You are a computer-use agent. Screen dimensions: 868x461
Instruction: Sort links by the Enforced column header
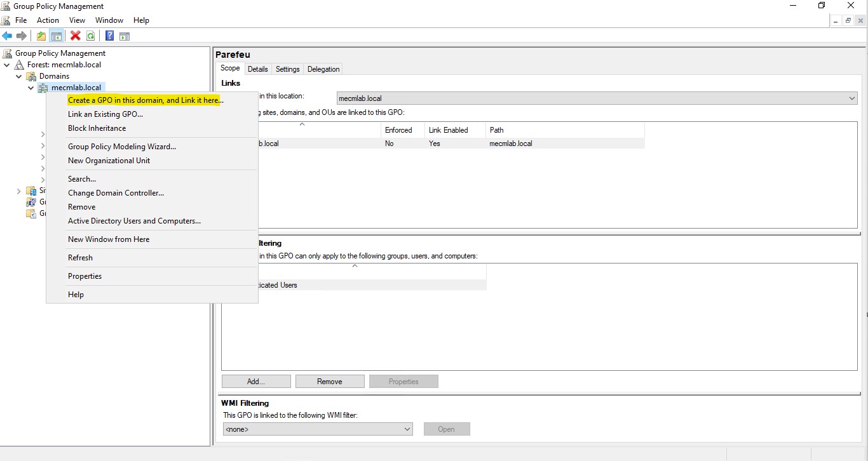point(399,130)
